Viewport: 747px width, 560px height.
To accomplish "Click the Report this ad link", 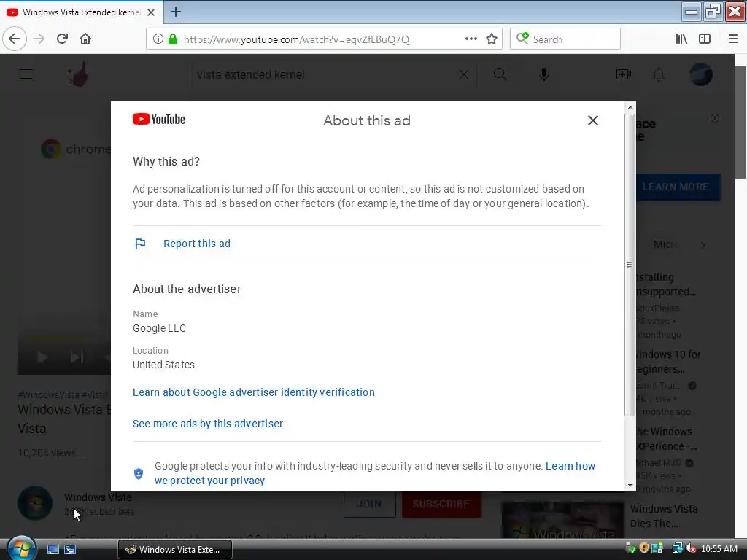I will tap(197, 244).
